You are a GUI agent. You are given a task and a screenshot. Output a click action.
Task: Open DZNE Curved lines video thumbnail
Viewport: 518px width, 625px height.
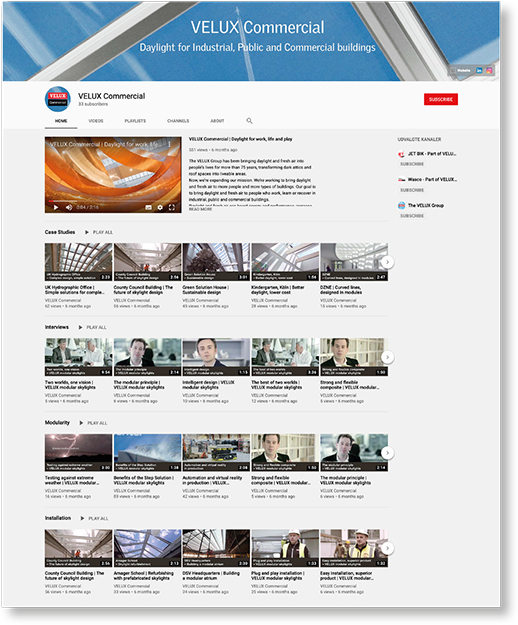point(354,262)
